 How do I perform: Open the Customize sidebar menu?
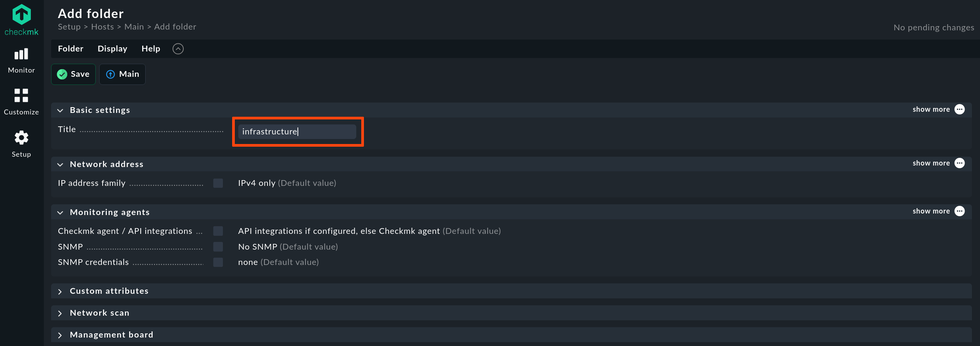22,102
